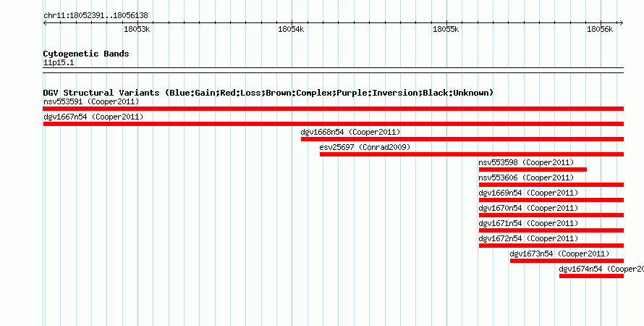Click the dgv1674n54 red bar

[591, 276]
